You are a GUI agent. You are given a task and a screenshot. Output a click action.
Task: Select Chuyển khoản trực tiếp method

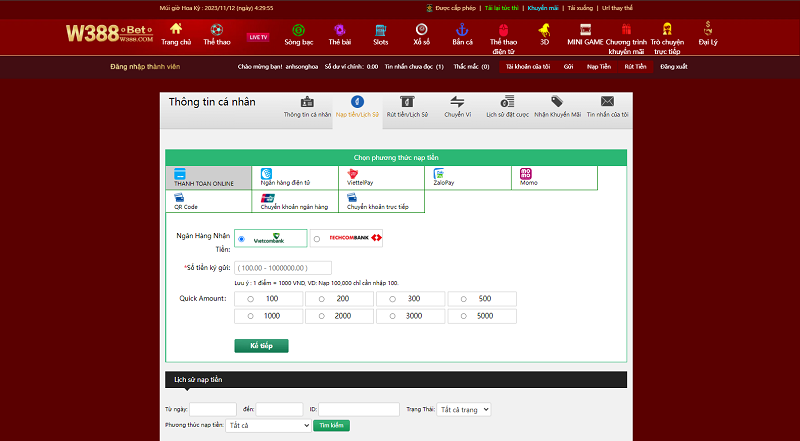point(381,202)
